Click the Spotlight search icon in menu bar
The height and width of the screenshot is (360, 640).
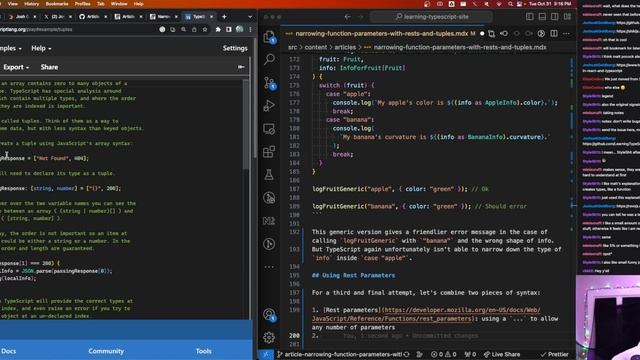(510, 4)
